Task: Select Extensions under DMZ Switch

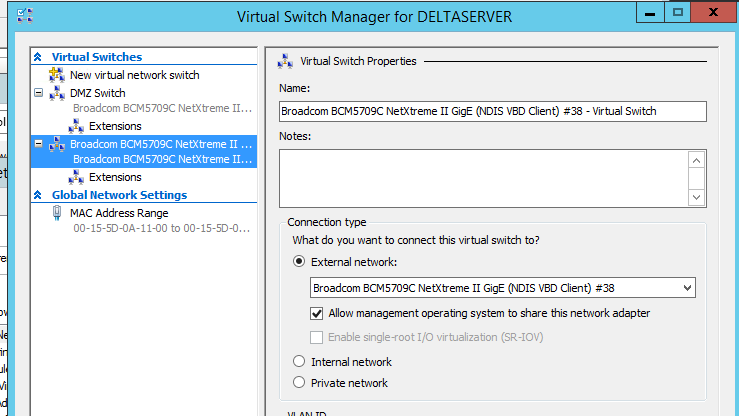Action: 115,126
